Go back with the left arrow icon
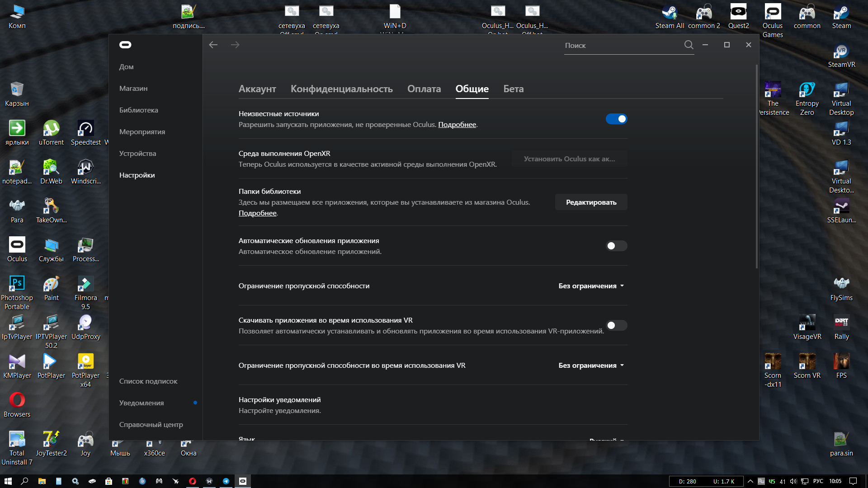Screen dimensions: 868x488 click(x=213, y=45)
